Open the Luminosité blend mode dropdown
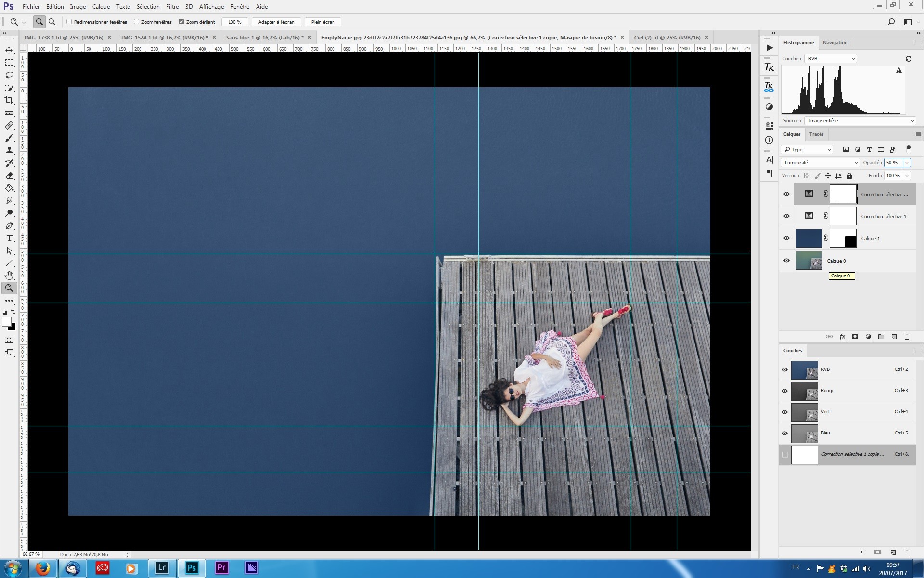This screenshot has width=924, height=578. [x=820, y=163]
